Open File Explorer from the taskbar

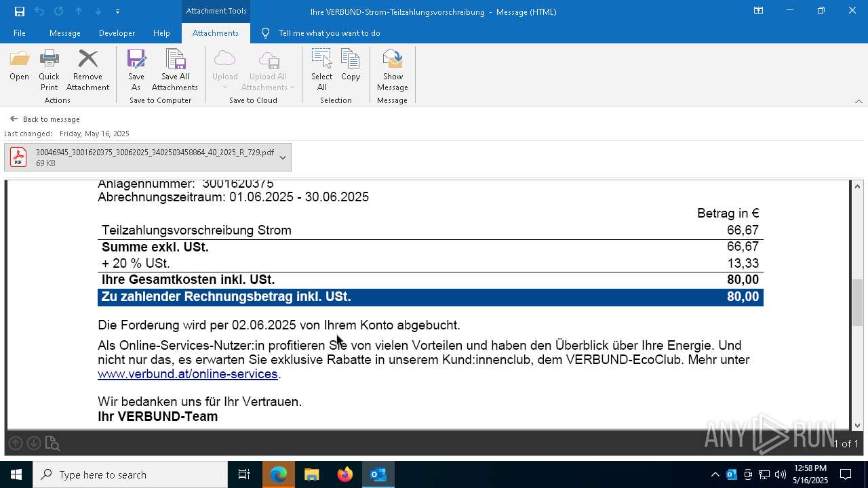click(x=311, y=474)
